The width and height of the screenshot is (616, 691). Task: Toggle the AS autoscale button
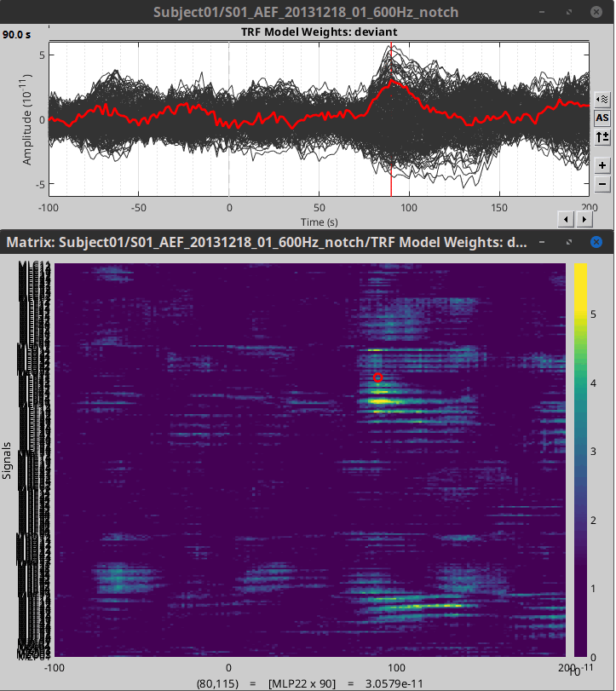tap(602, 118)
